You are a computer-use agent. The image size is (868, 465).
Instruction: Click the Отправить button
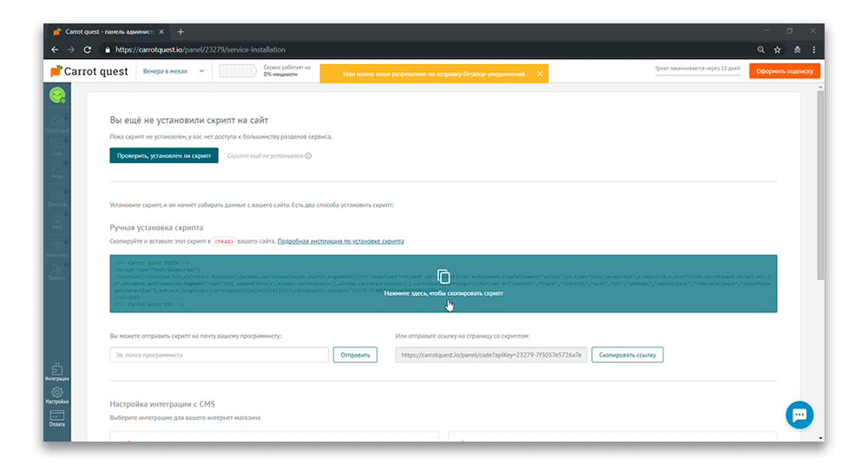(x=355, y=355)
